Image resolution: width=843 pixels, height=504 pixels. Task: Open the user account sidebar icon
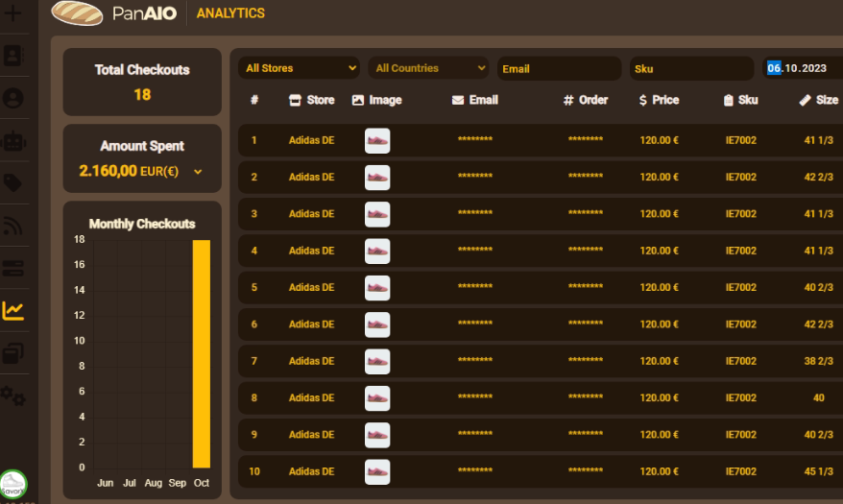click(12, 98)
